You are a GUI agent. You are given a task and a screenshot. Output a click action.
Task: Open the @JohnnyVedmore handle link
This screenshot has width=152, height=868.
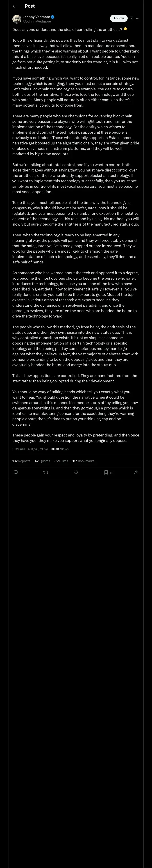tap(37, 21)
